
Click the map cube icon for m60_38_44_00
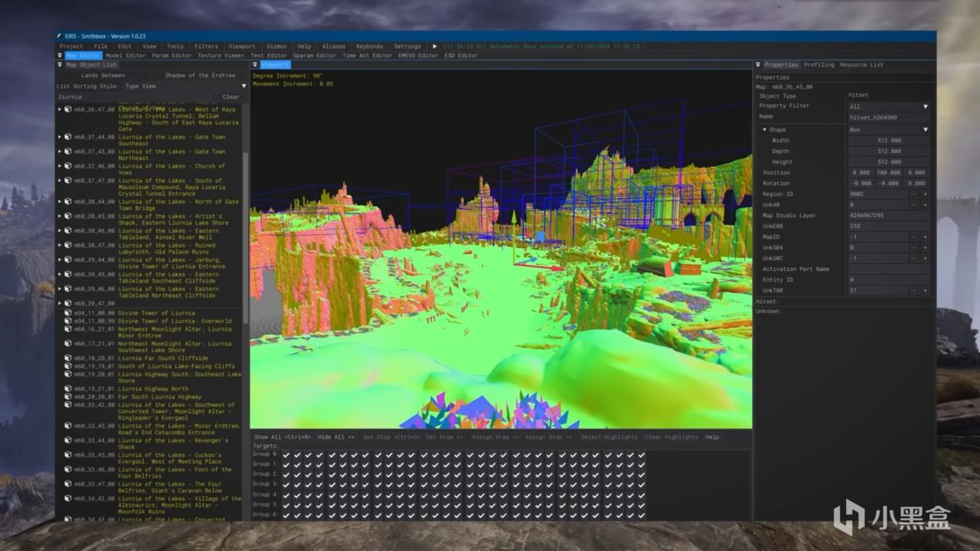(x=68, y=202)
